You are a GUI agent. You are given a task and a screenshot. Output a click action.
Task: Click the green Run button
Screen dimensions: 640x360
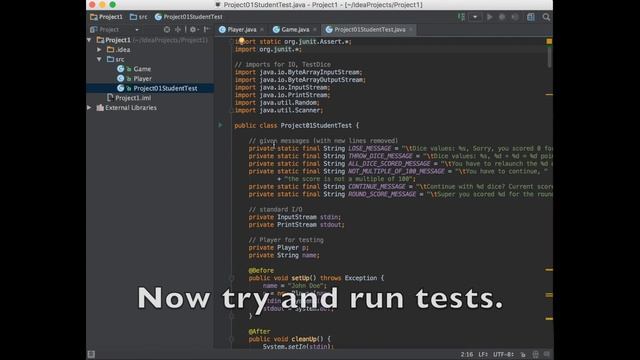489,17
